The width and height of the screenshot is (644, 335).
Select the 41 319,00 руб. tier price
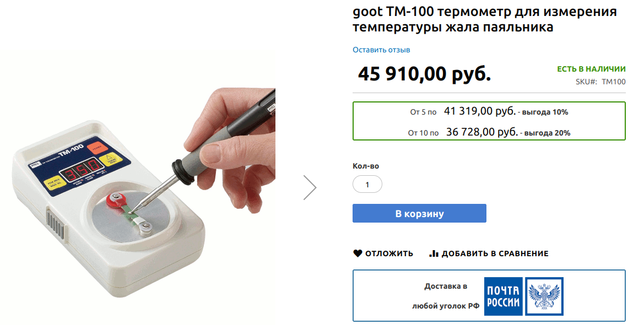coord(479,111)
